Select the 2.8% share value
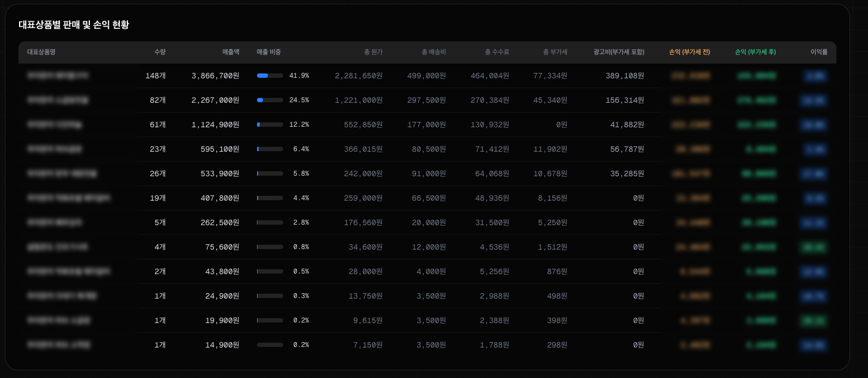The width and height of the screenshot is (868, 378). 301,222
